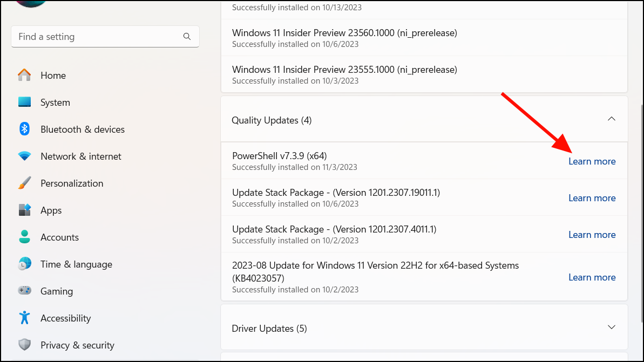Screen dimensions: 644x362
Task: Click the search magnifier in settings search box
Action: pos(187,36)
